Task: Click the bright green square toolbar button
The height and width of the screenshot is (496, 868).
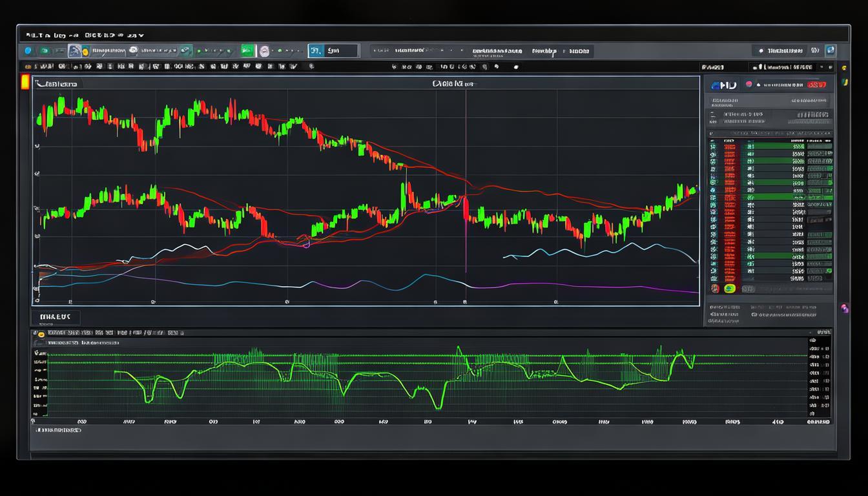Action: 247,50
